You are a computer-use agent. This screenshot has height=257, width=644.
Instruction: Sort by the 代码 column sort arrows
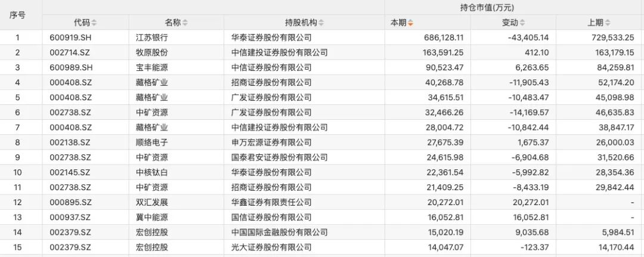tap(94, 23)
